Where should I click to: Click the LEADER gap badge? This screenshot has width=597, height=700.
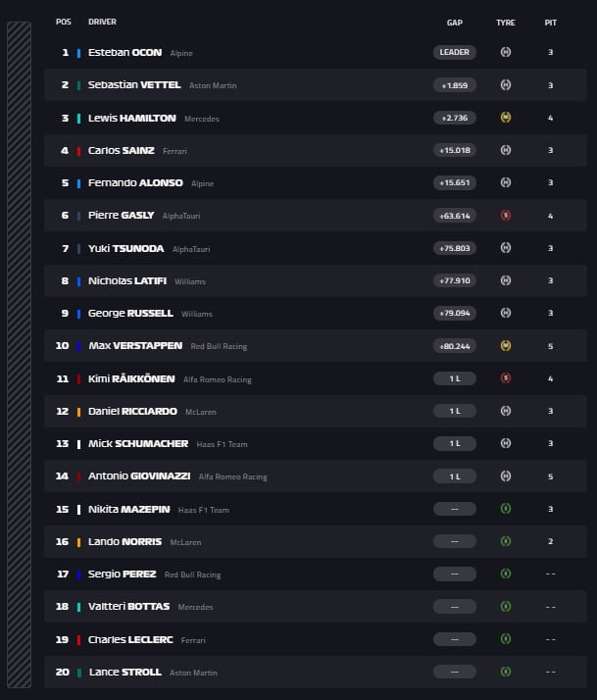[454, 53]
